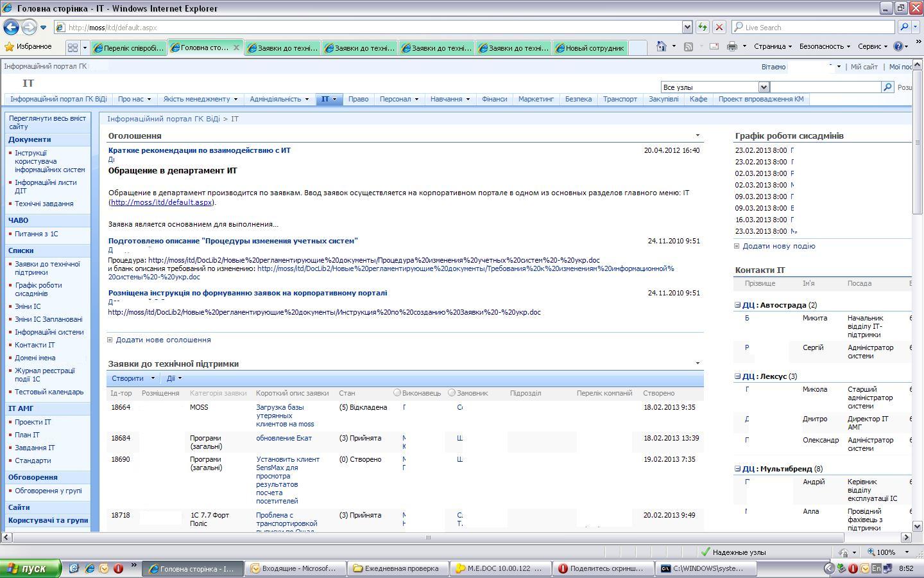The width and height of the screenshot is (924, 578).
Task: Open the Сервис toolbar menu
Action: (x=873, y=46)
